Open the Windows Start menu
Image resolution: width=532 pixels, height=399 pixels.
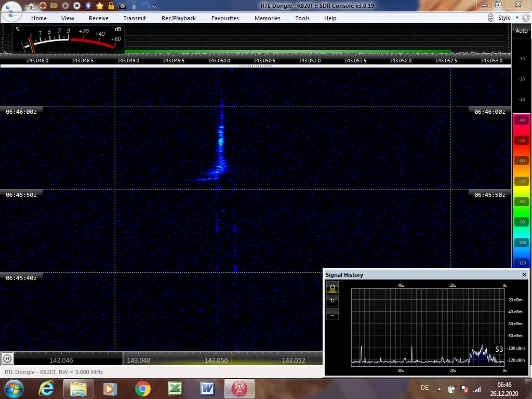coord(13,389)
